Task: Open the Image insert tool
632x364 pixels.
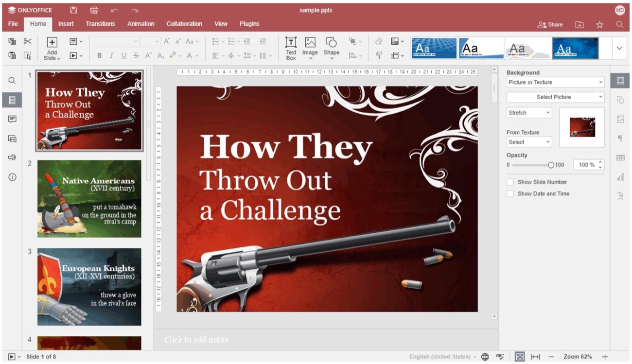Action: click(x=310, y=43)
